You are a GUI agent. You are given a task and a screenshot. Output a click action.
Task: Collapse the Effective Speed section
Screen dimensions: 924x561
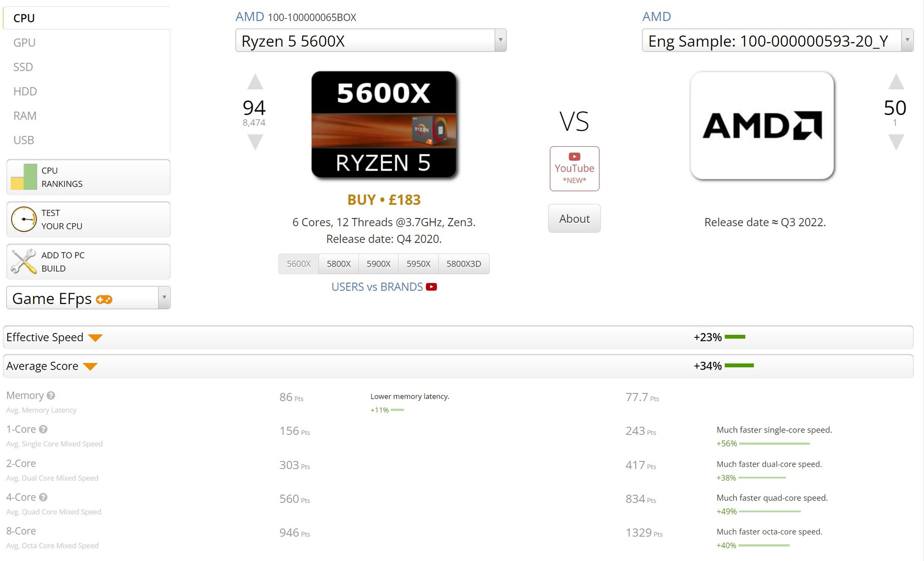[95, 338]
